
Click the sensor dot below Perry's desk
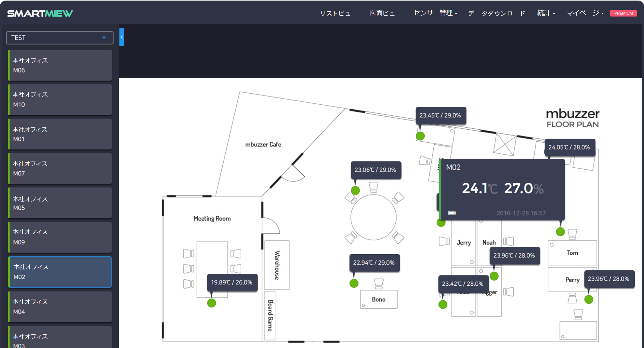(x=589, y=299)
